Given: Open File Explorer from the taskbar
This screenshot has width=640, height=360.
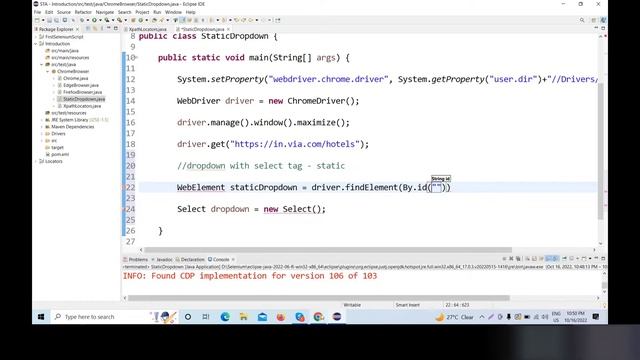Looking at the screenshot, I should 244,317.
